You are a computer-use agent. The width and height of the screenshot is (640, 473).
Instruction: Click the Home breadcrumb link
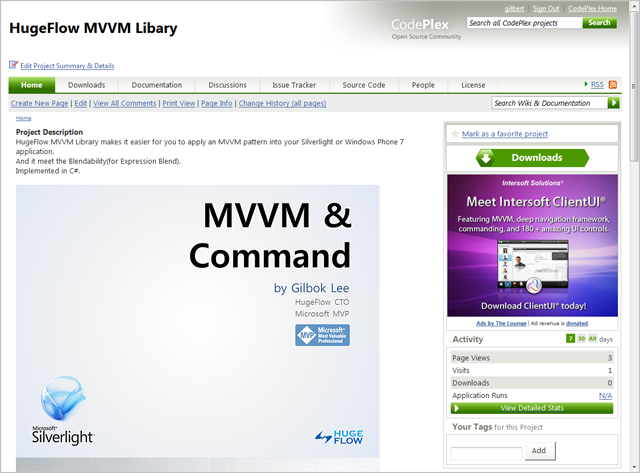click(x=23, y=118)
